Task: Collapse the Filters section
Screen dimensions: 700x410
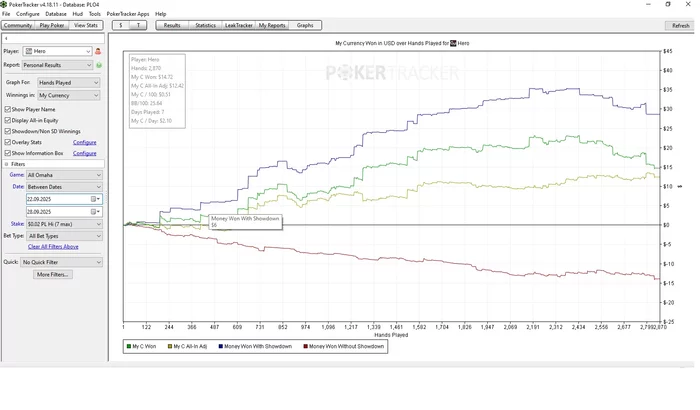Action: (x=6, y=164)
